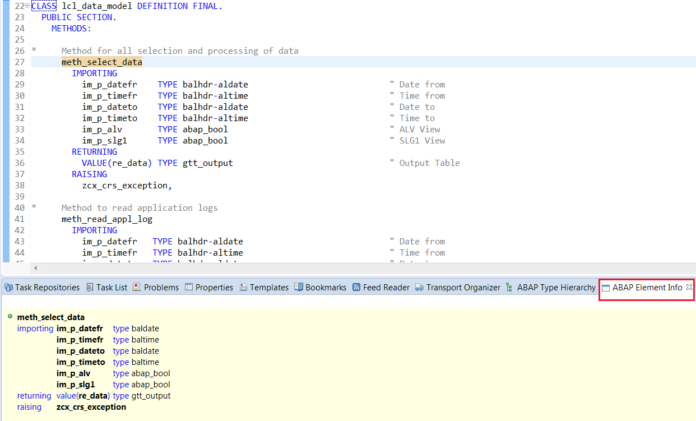Click the ABAP Type Hierarchy tab icon
This screenshot has height=421, width=696.
(509, 287)
